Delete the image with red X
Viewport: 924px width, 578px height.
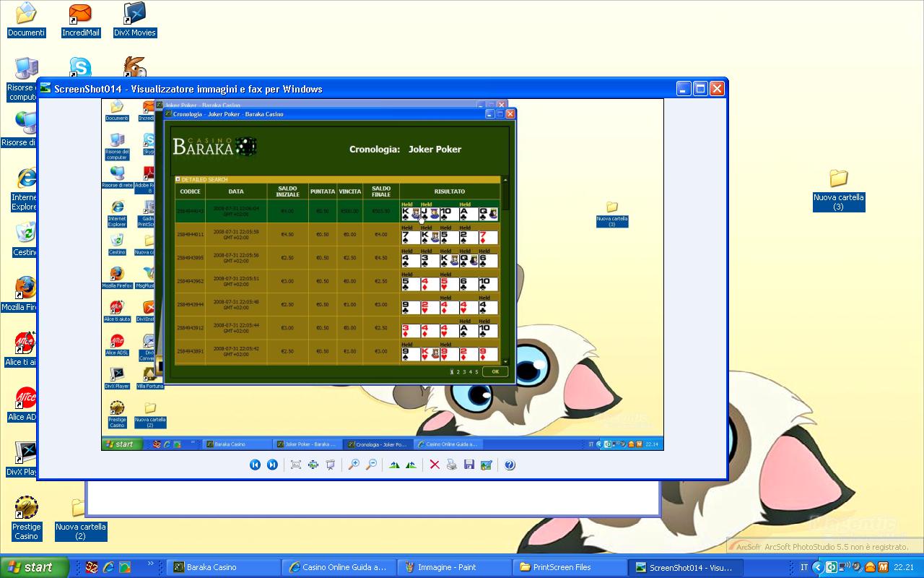435,465
